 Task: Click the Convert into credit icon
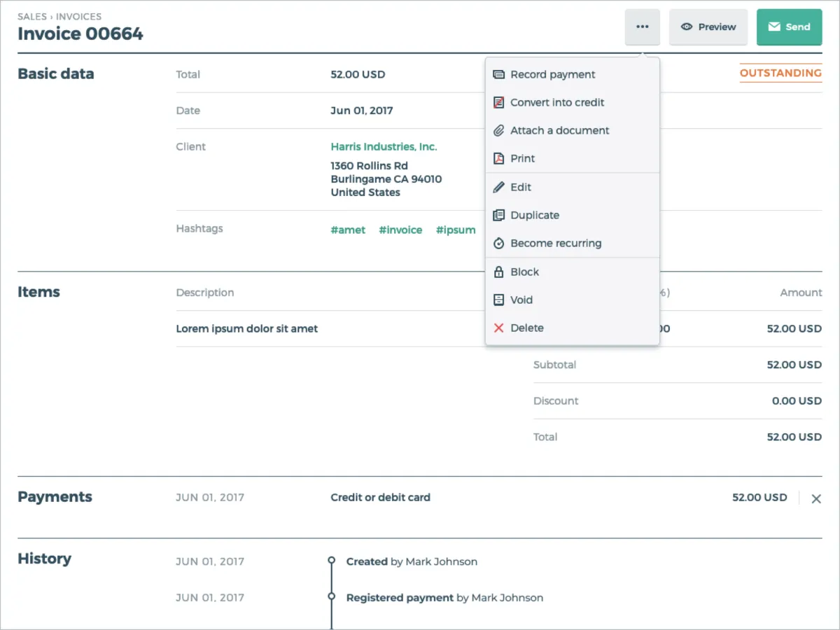[498, 102]
